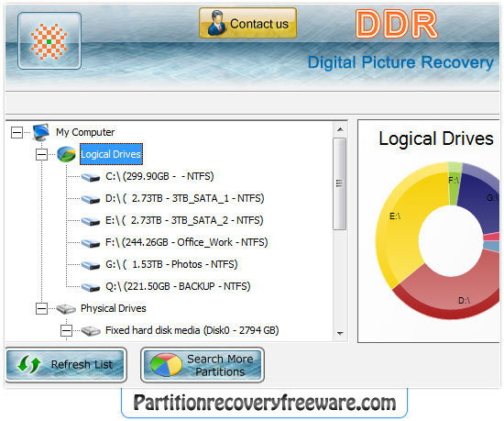Collapse the Physical Drives node

coord(41,309)
